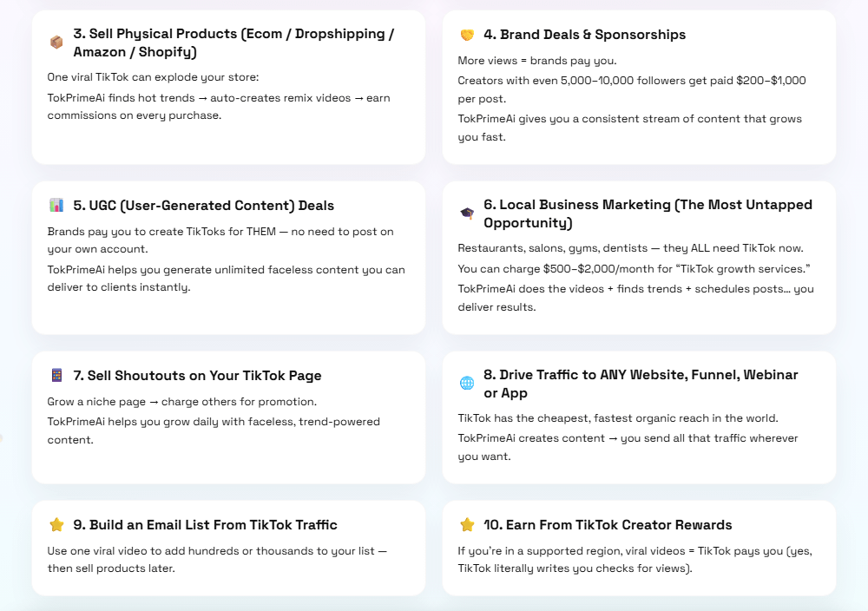Select the '6. Local Business Marketing' heading
The height and width of the screenshot is (611, 868).
[648, 214]
